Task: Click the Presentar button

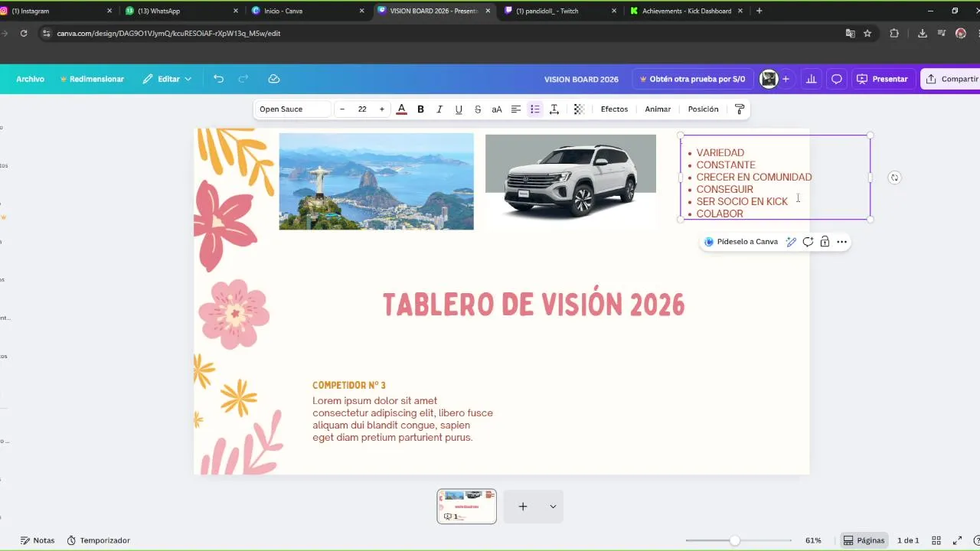Action: pos(882,79)
